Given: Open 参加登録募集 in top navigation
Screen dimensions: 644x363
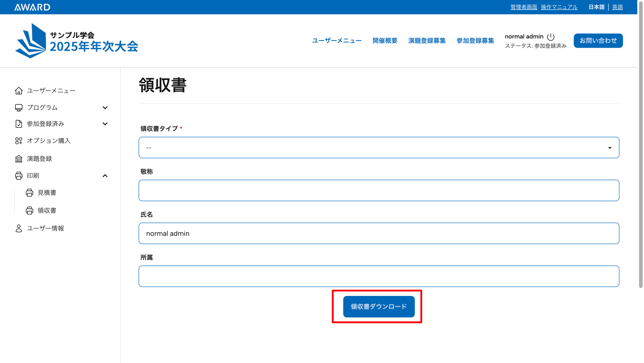Looking at the screenshot, I should click(475, 41).
